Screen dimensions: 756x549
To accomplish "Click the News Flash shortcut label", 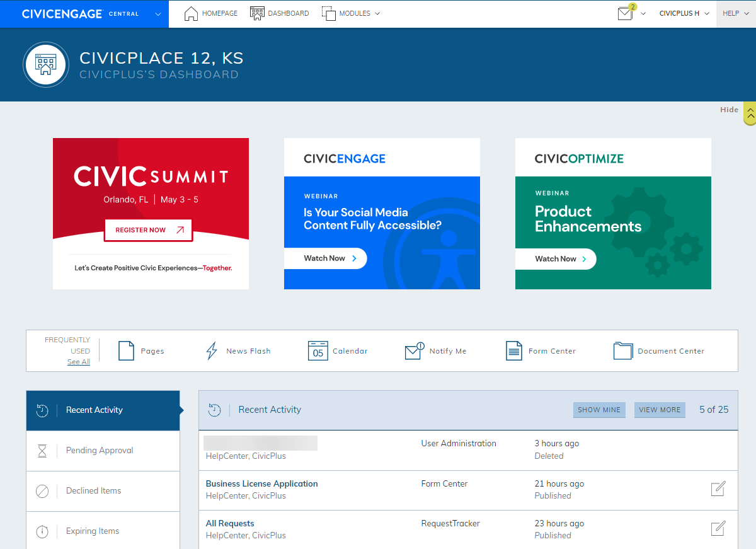I will [248, 351].
